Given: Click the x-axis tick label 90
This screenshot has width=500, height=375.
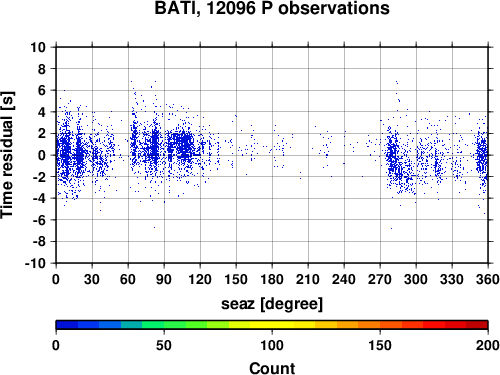Looking at the screenshot, I should coord(164,279).
